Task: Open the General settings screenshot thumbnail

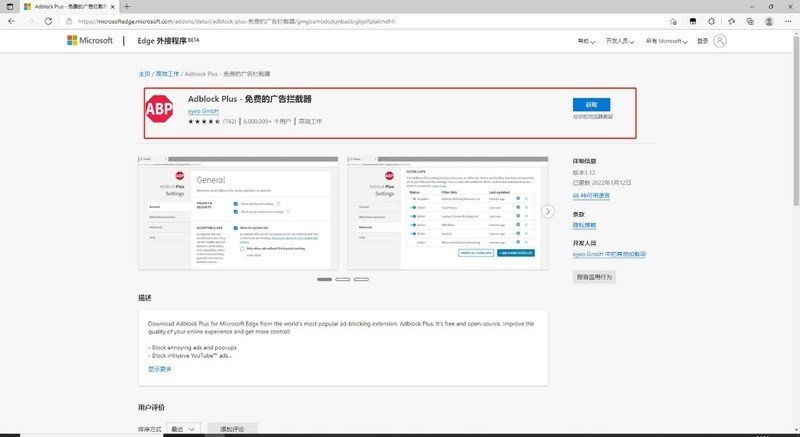Action: pos(238,213)
